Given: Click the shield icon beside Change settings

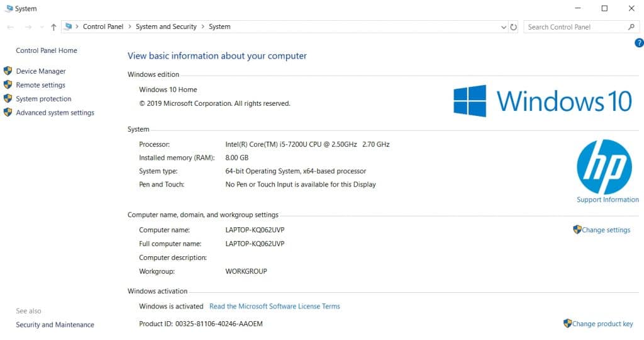Looking at the screenshot, I should pos(577,230).
